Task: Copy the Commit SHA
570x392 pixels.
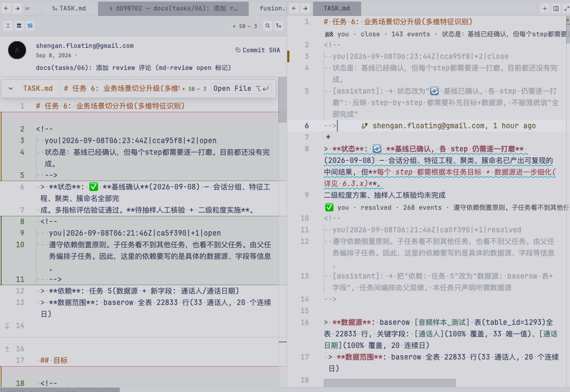Action: click(258, 50)
